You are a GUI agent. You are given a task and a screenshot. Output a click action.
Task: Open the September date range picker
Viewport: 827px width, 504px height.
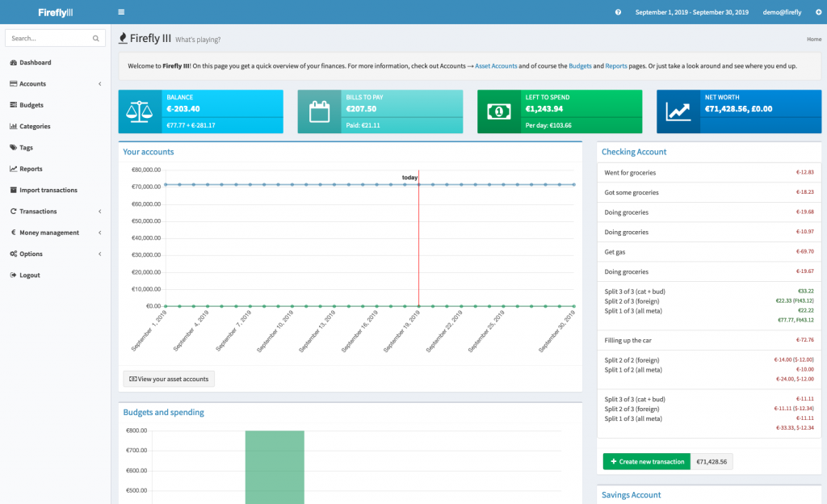point(691,12)
